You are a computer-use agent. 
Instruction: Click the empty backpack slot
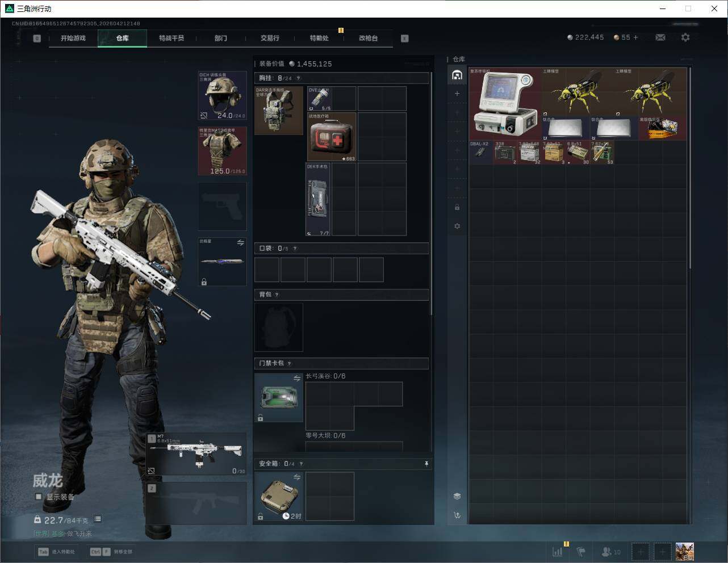point(279,327)
